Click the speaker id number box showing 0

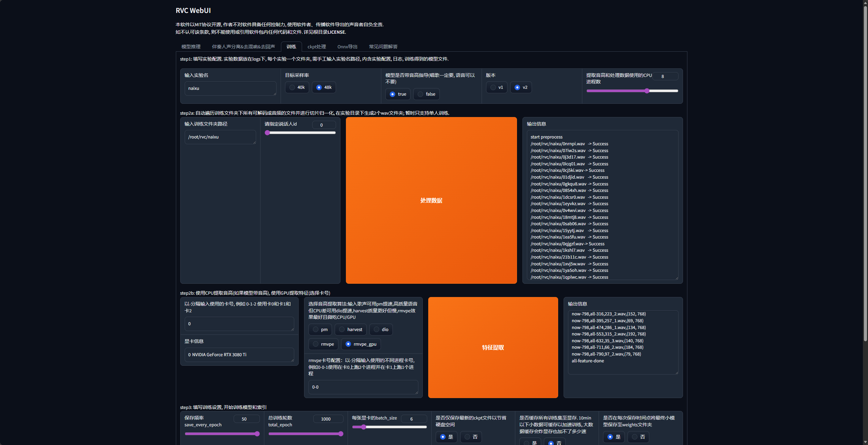click(x=324, y=125)
